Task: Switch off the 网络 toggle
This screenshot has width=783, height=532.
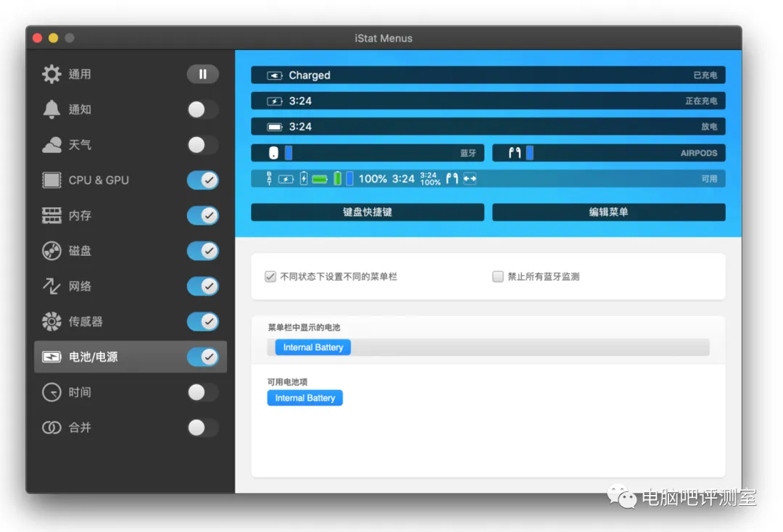Action: (202, 286)
